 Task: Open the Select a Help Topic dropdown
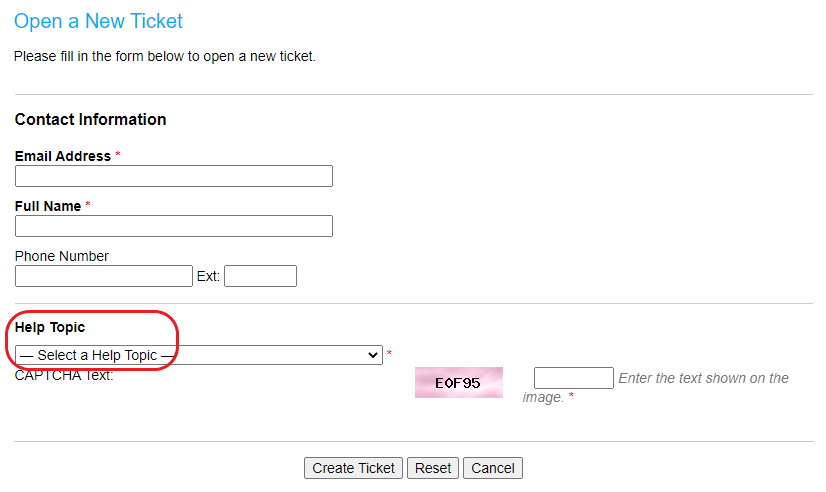click(199, 355)
